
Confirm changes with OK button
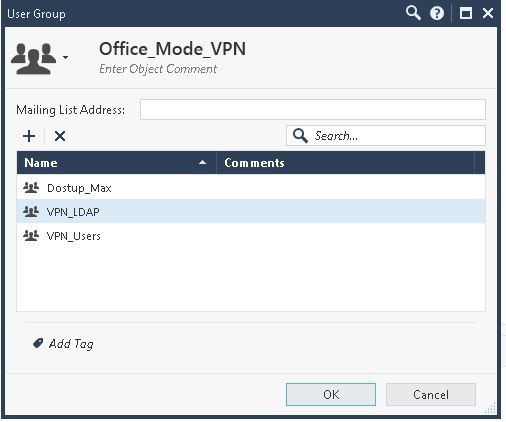coord(331,394)
